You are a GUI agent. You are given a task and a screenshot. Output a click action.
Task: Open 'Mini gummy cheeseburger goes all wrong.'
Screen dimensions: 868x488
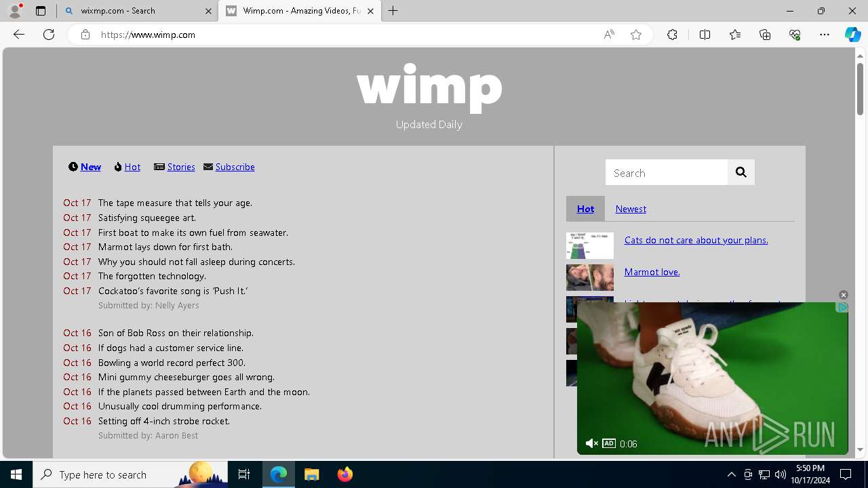point(186,377)
